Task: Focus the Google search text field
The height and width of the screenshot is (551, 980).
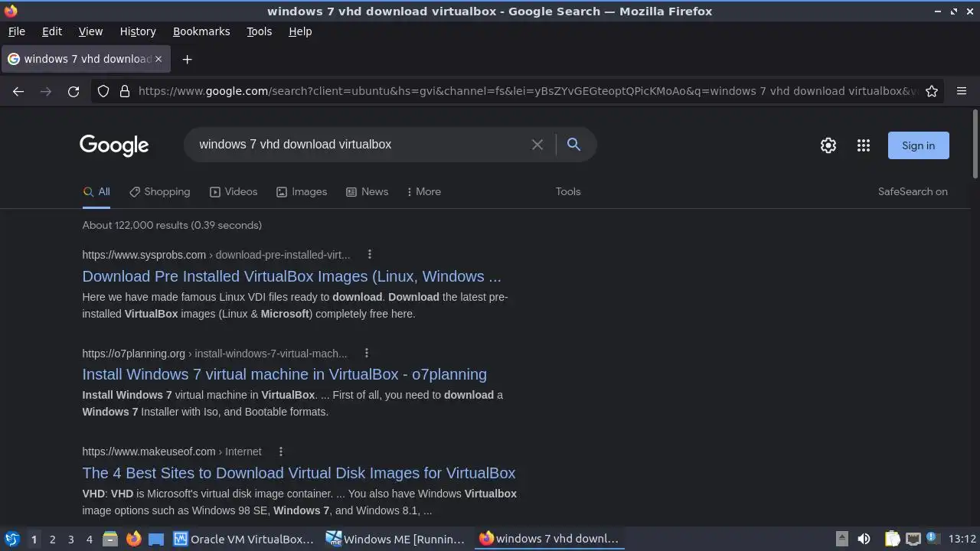Action: click(360, 145)
